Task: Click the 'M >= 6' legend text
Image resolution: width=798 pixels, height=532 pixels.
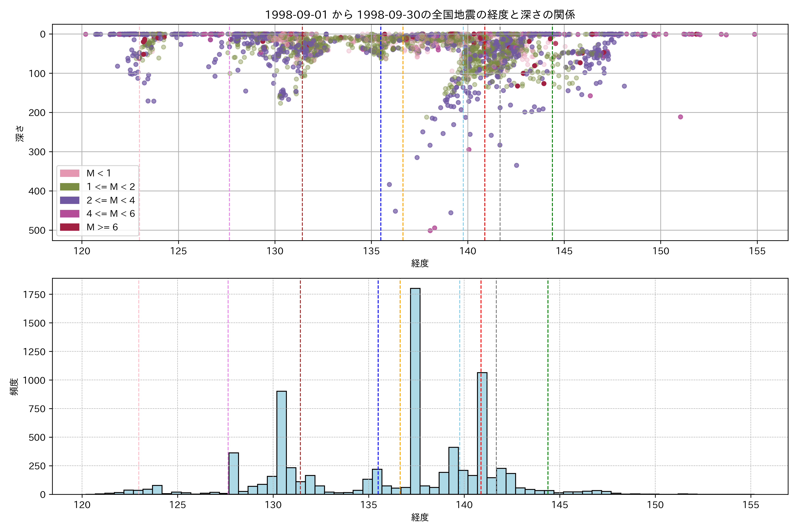Action: point(102,227)
